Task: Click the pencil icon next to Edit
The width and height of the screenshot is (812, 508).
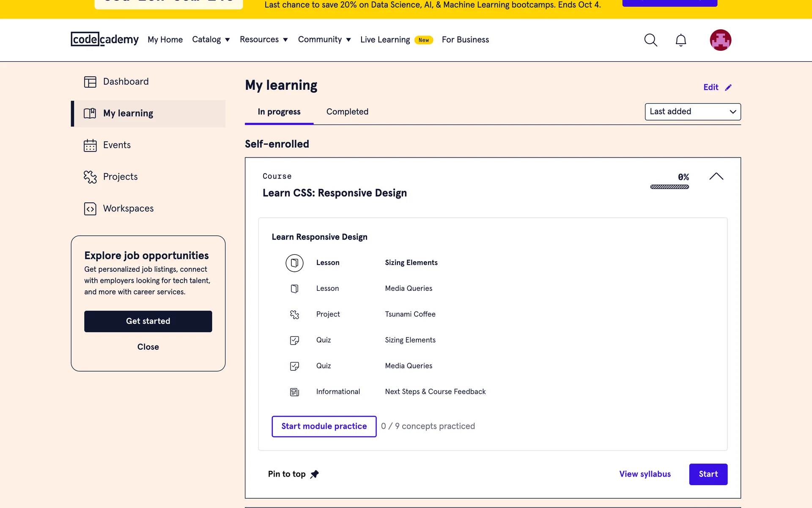Action: click(x=728, y=88)
